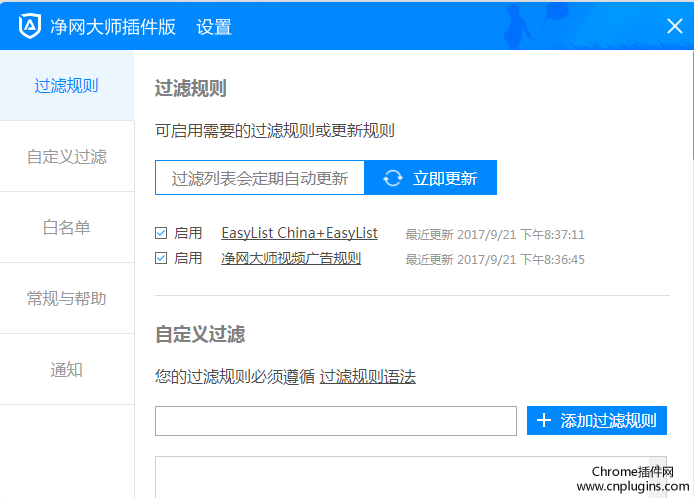Open 过滤规则语法 link
Viewport: 694px width, 499px height.
pos(368,377)
